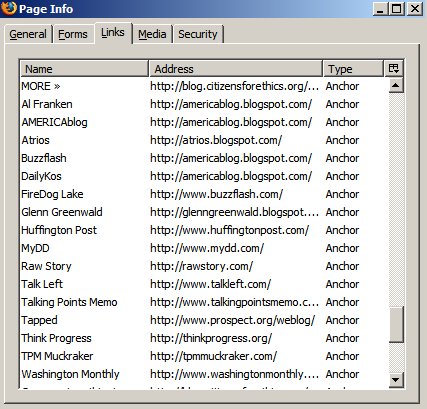Click the www.huffingtonpost.com address
This screenshot has height=409, width=427.
coord(229,230)
